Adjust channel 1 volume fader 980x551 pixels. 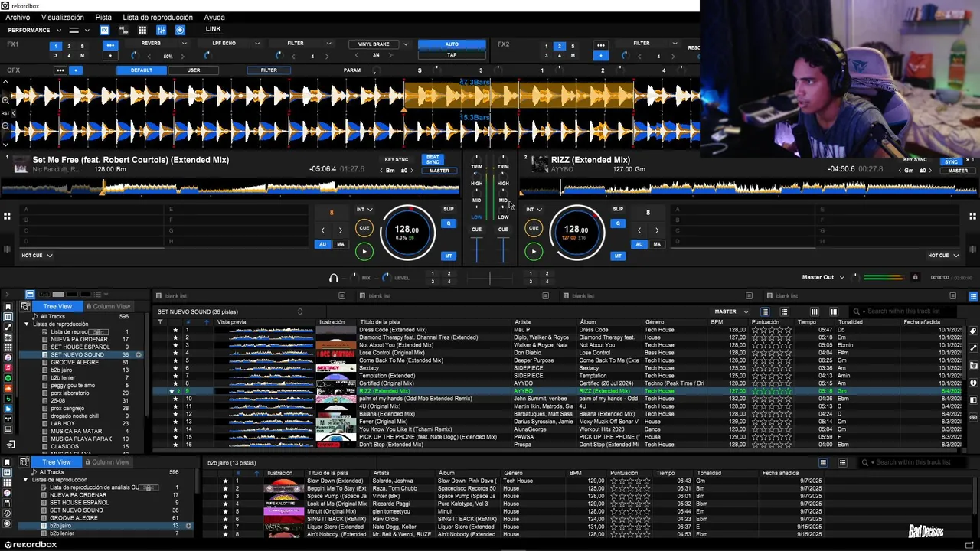click(x=476, y=249)
